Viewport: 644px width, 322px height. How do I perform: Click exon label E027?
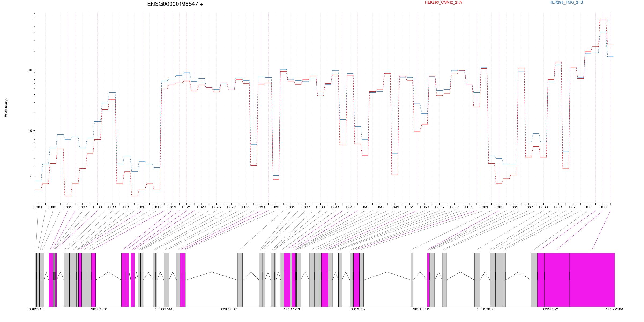pos(231,207)
